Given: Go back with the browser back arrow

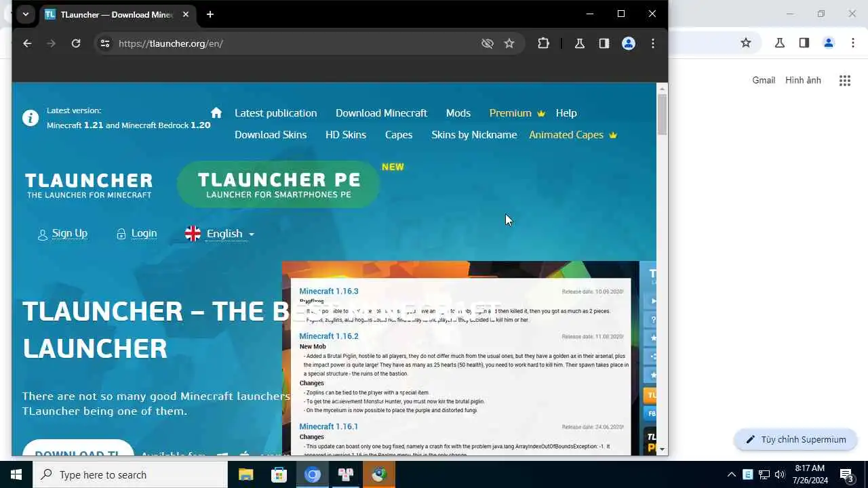Looking at the screenshot, I should point(27,43).
